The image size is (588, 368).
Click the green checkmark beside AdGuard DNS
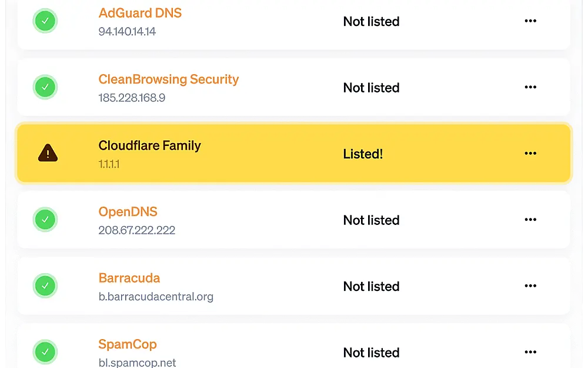coord(45,21)
